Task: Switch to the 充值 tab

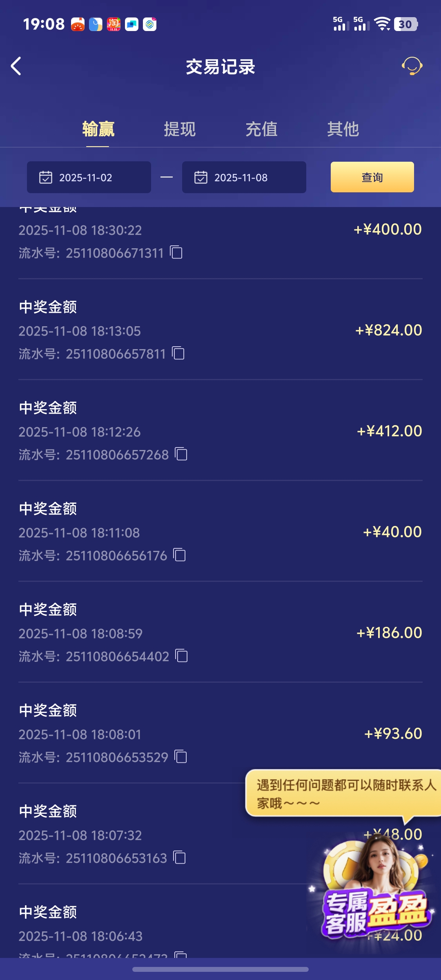Action: click(x=261, y=129)
